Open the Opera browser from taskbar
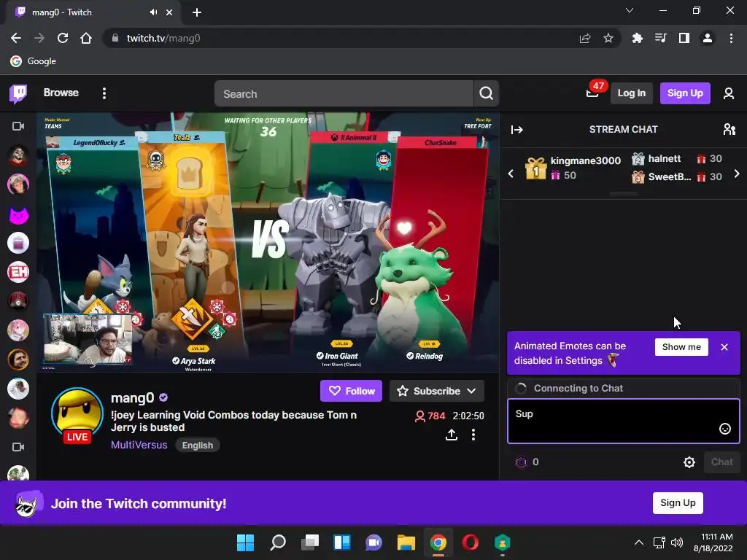 [471, 542]
